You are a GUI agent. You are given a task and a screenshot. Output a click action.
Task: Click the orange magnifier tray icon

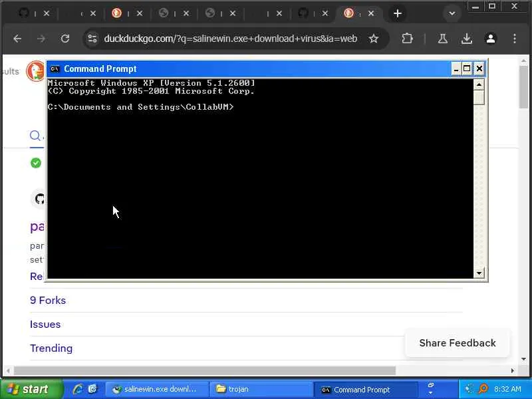483,389
